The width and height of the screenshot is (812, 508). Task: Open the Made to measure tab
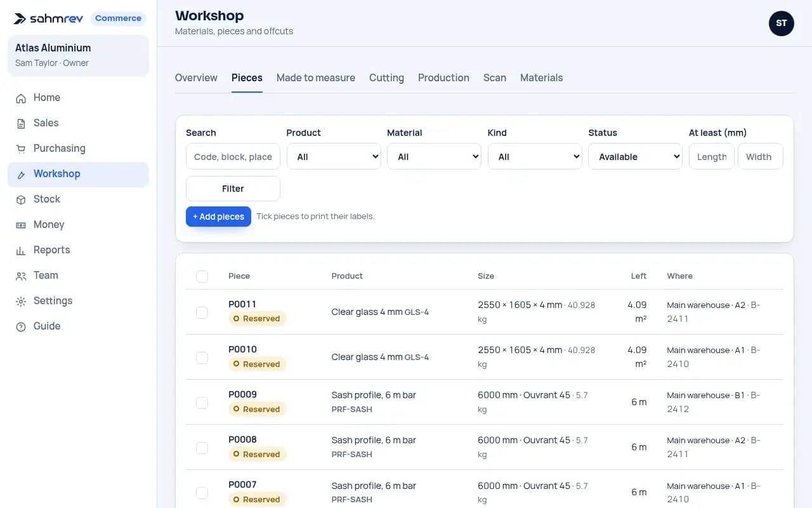(x=316, y=77)
